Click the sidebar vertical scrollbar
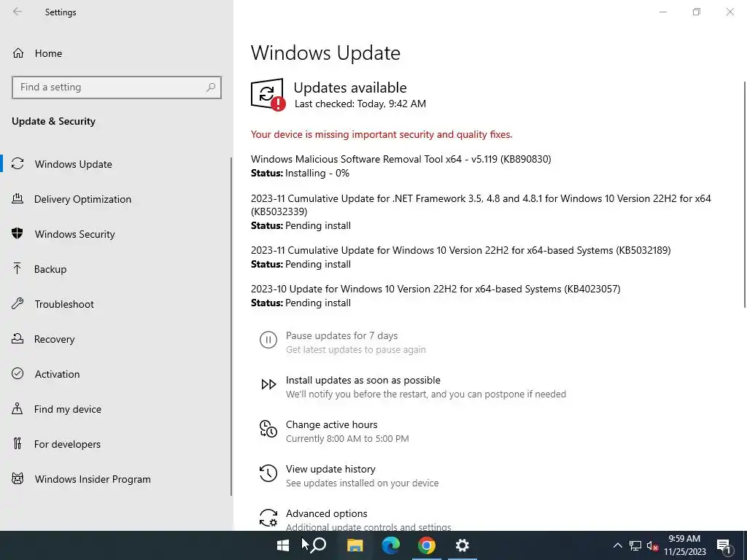Image resolution: width=747 pixels, height=560 pixels. pyautogui.click(x=231, y=327)
